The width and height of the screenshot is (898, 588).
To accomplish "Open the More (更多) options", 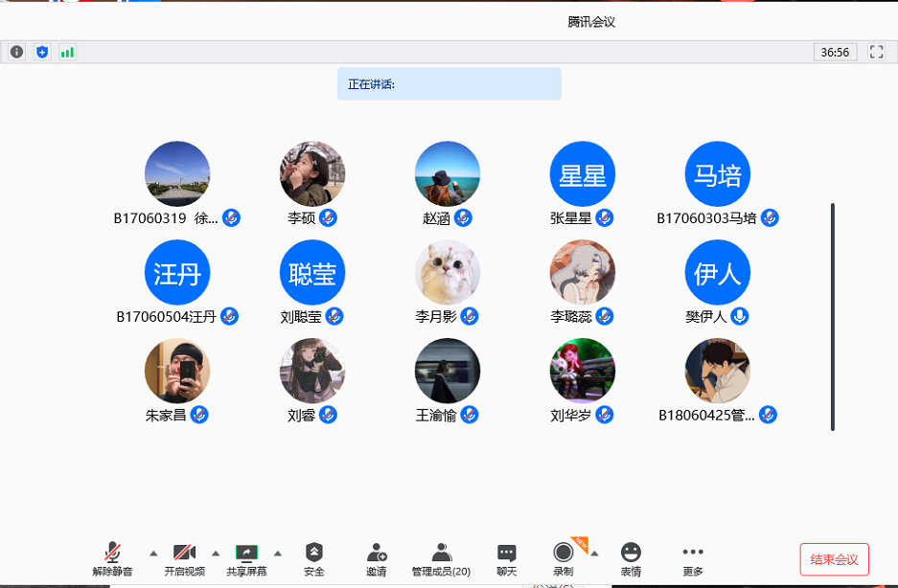I will (693, 559).
